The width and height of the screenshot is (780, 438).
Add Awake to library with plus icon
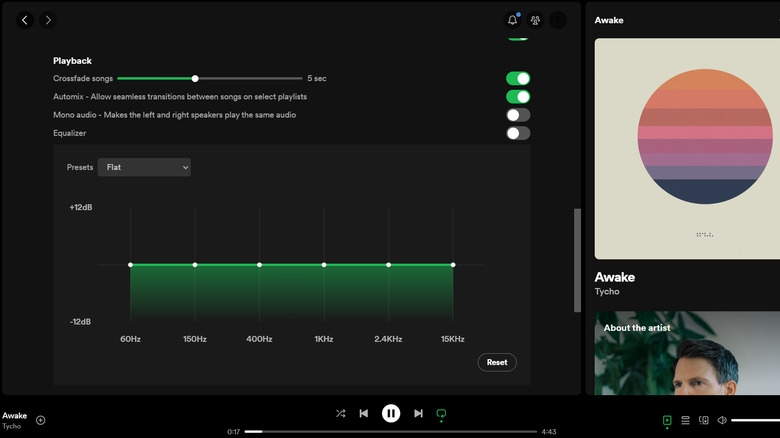click(41, 420)
